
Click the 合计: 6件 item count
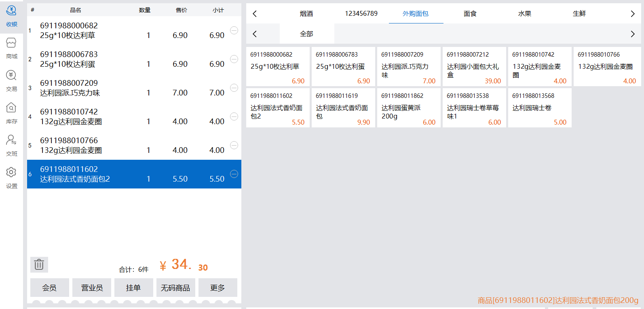[134, 269]
